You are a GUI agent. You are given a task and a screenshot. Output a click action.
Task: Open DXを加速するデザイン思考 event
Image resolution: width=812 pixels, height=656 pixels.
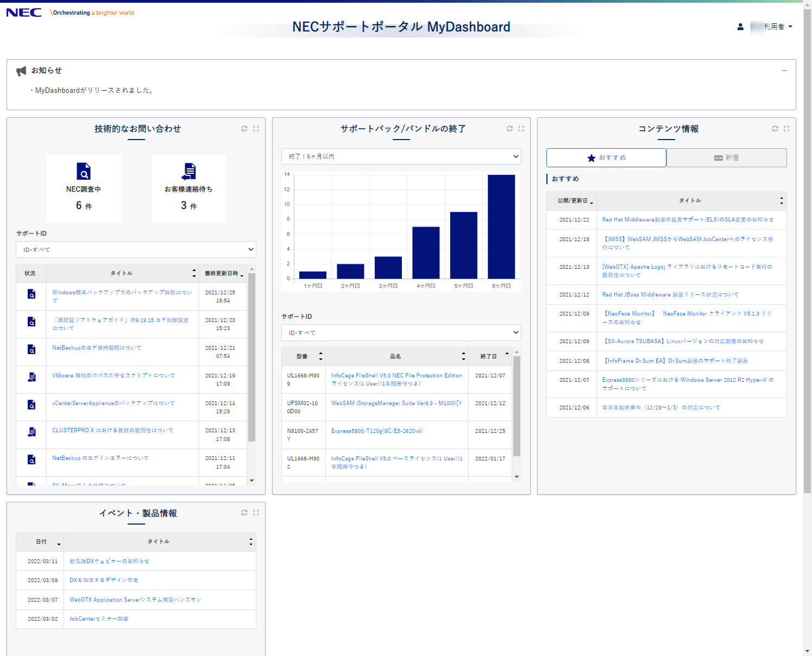pos(104,580)
